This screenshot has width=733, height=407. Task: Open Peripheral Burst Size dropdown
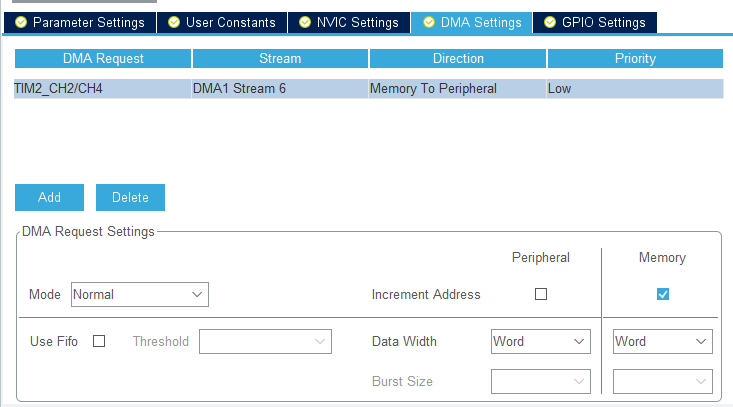click(541, 381)
